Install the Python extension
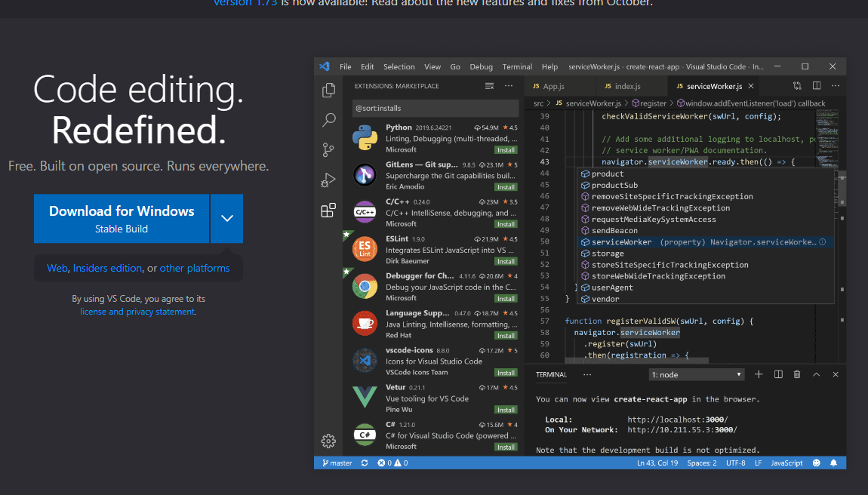868x495 pixels. 506,150
